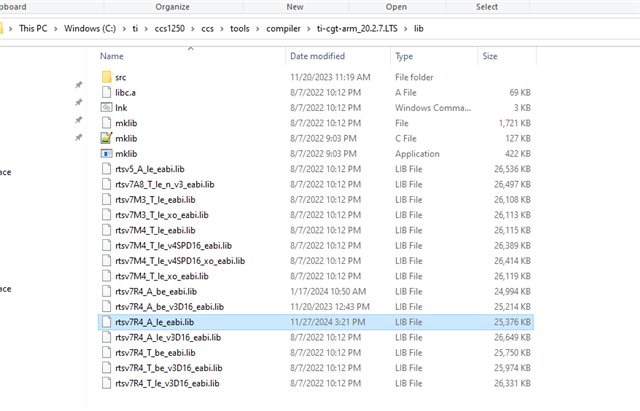Expand breadcrumb arrow after This PC

coord(56,29)
